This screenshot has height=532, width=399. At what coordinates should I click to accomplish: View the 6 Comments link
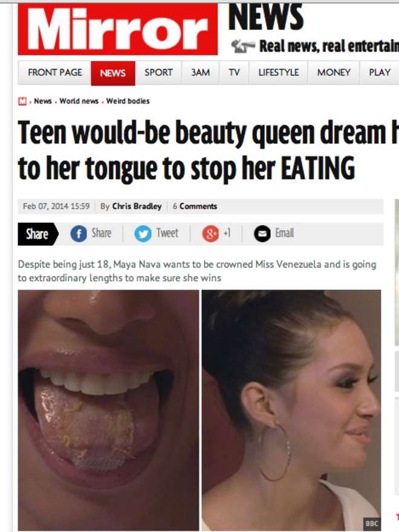click(195, 207)
